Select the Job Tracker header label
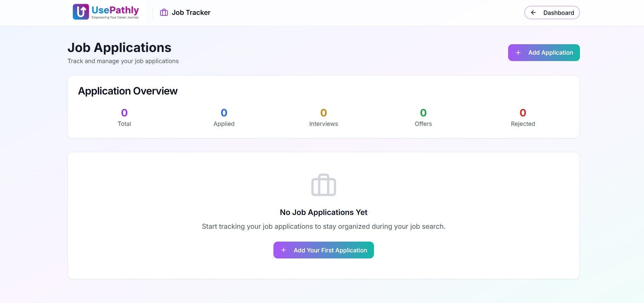 pos(191,12)
